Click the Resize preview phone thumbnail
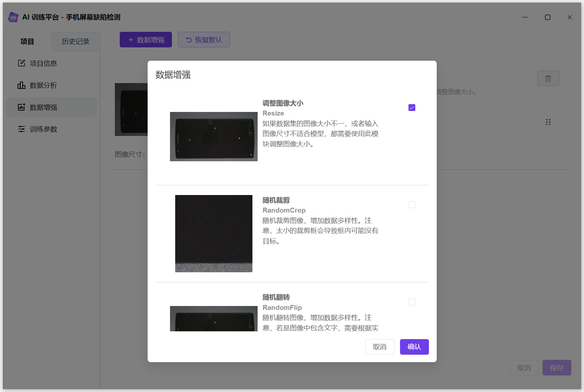The image size is (584, 392). (x=214, y=137)
